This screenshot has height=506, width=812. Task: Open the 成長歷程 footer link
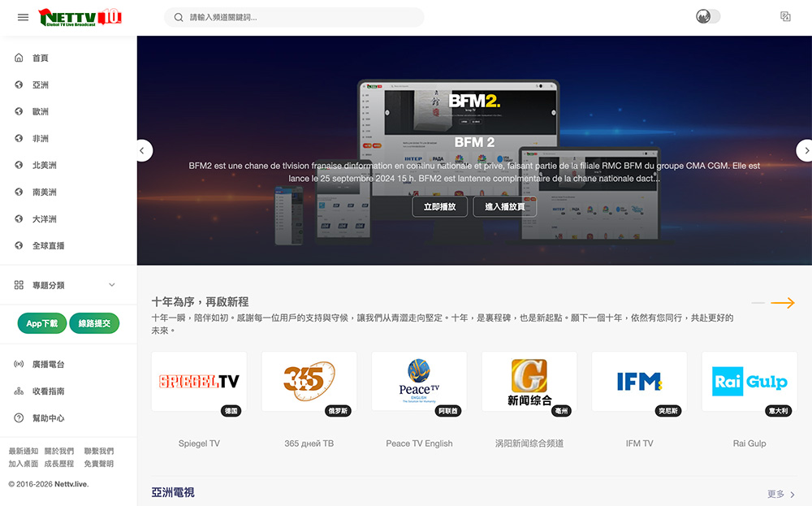tap(59, 464)
